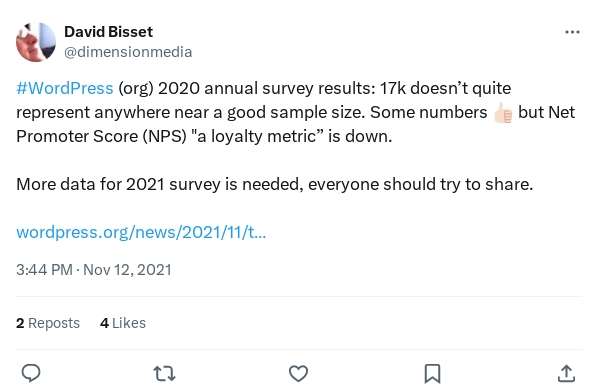The image size is (598, 387).
Task: Click the '2020 annual survey results' phrase
Action: click(x=267, y=88)
